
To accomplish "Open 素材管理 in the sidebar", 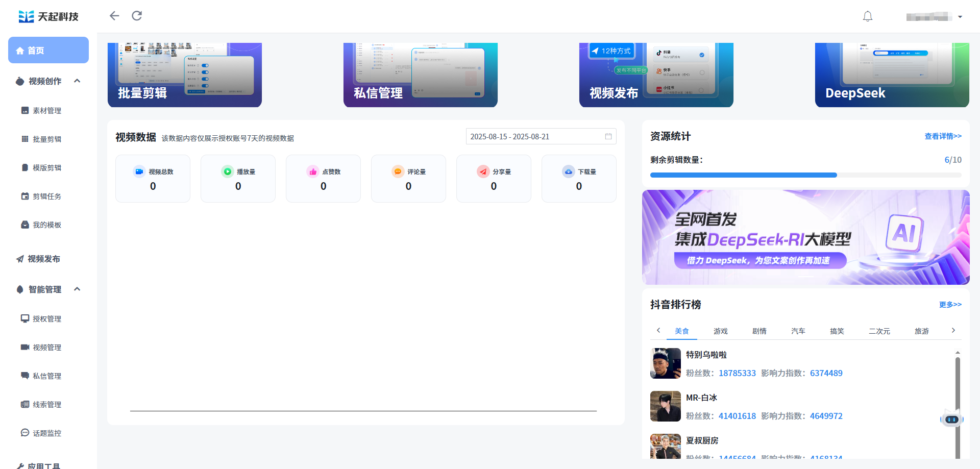I will pos(46,111).
